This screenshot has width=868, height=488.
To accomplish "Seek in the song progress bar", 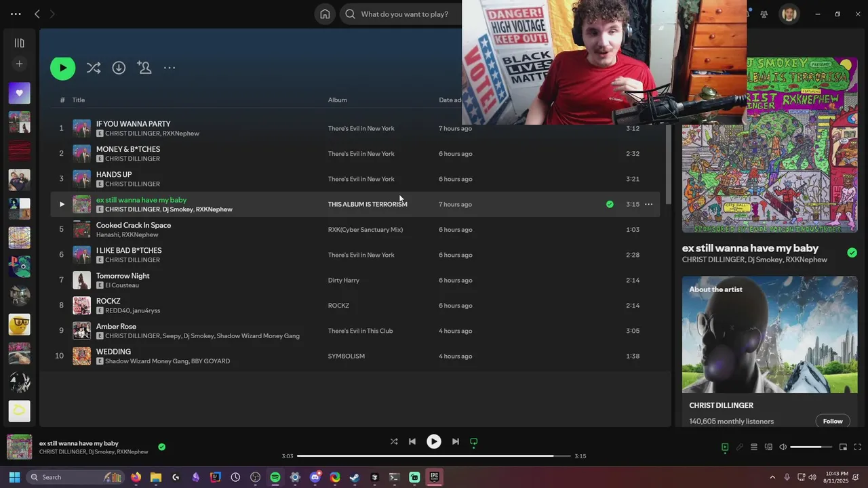I will (x=434, y=456).
